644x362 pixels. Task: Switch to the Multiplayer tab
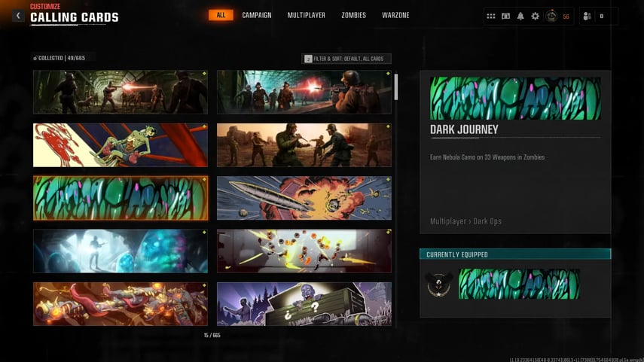point(306,15)
